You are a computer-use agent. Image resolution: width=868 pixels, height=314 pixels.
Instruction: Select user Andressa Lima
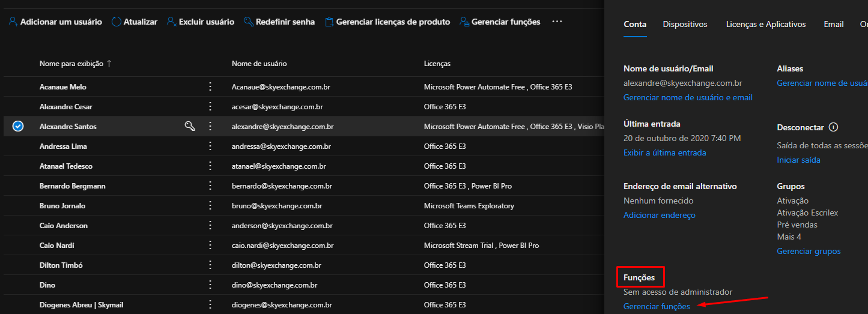64,146
